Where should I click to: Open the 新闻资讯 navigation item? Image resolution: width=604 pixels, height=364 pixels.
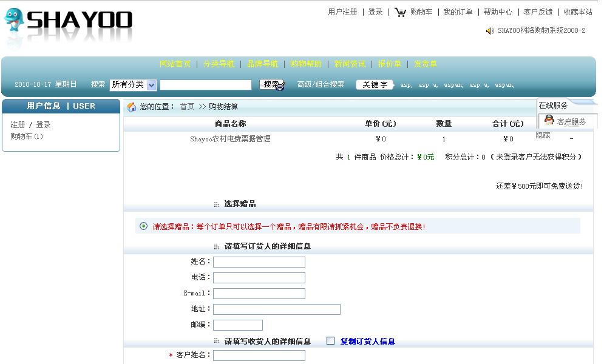pos(350,64)
